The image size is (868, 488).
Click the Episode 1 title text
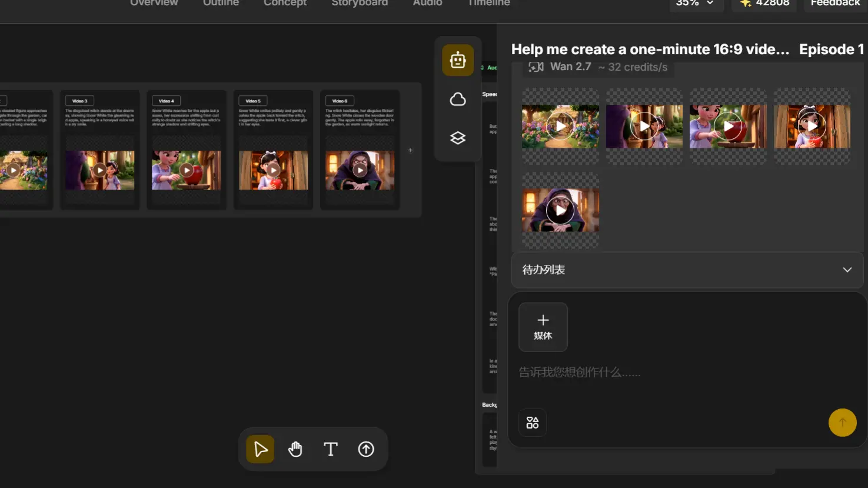832,49
